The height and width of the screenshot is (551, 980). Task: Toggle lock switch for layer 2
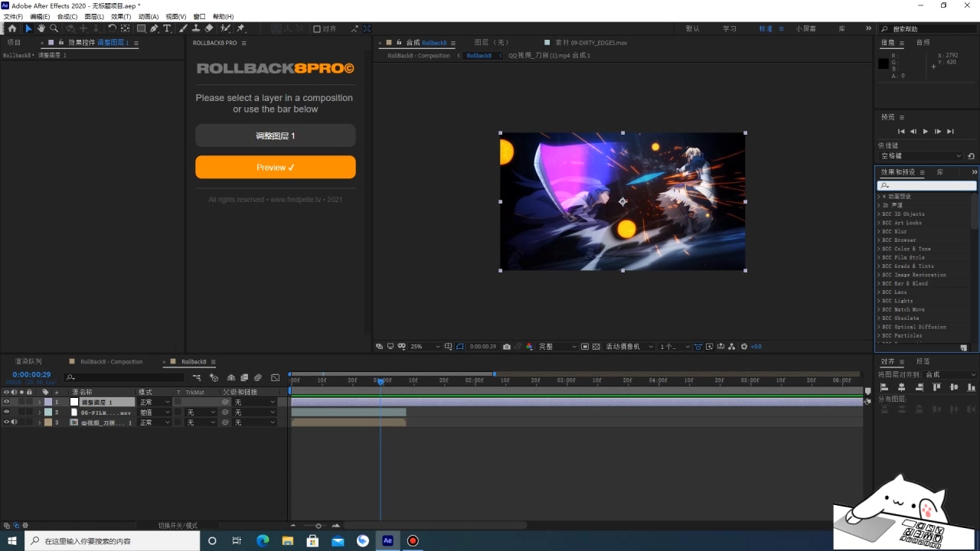[29, 412]
